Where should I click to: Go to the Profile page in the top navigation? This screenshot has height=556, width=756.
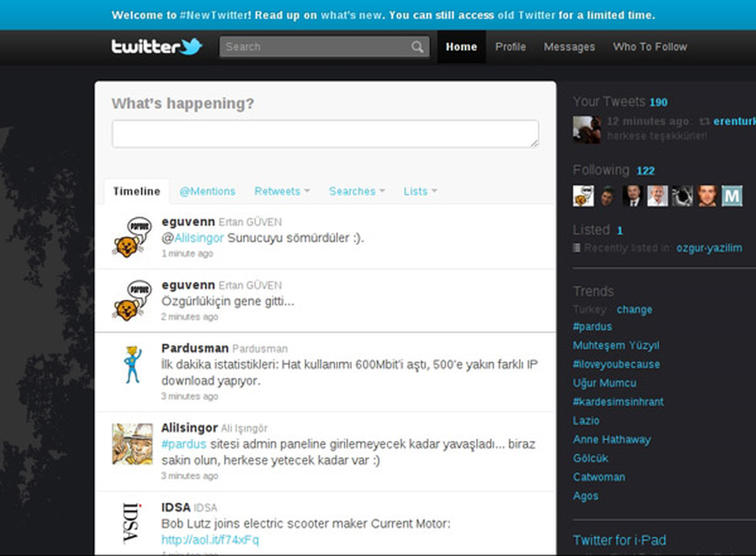point(510,47)
